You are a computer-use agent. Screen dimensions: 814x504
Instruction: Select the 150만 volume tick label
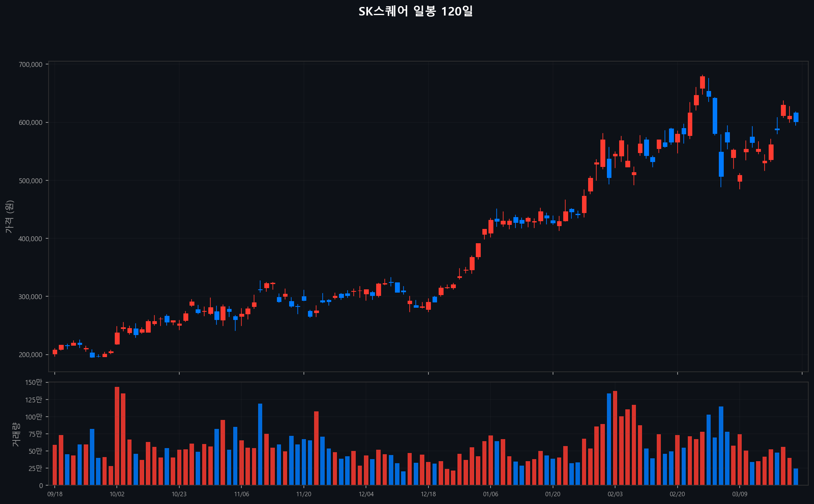[x=33, y=382]
